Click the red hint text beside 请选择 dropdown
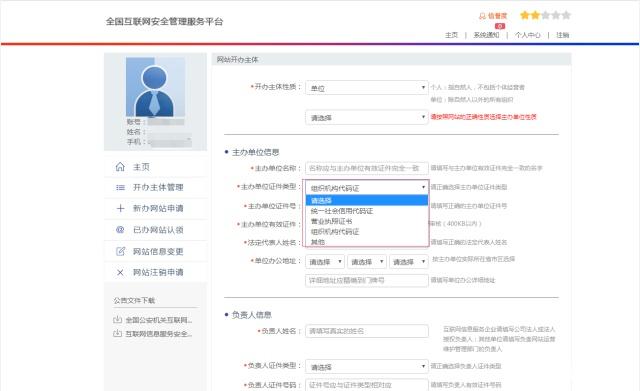This screenshot has height=391, width=640. (484, 117)
